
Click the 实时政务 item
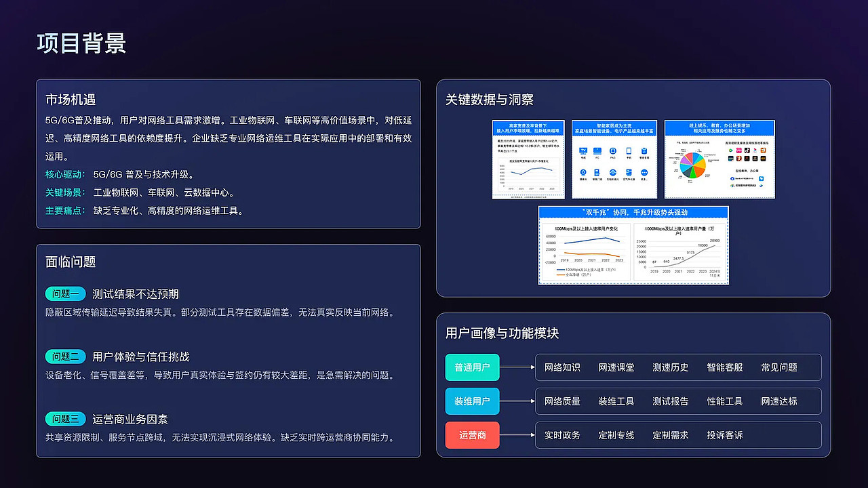[x=562, y=435]
